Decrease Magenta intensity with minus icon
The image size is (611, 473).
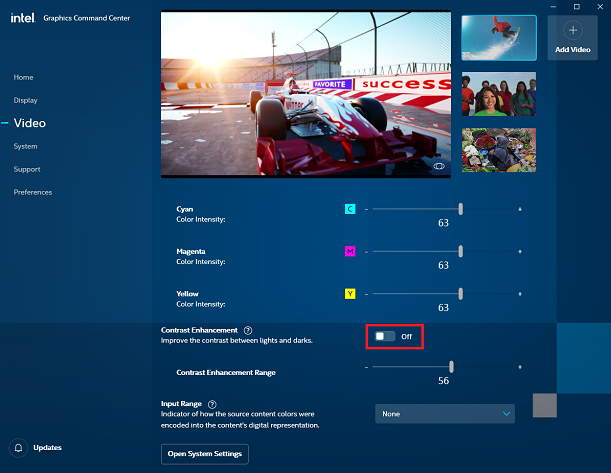[366, 252]
